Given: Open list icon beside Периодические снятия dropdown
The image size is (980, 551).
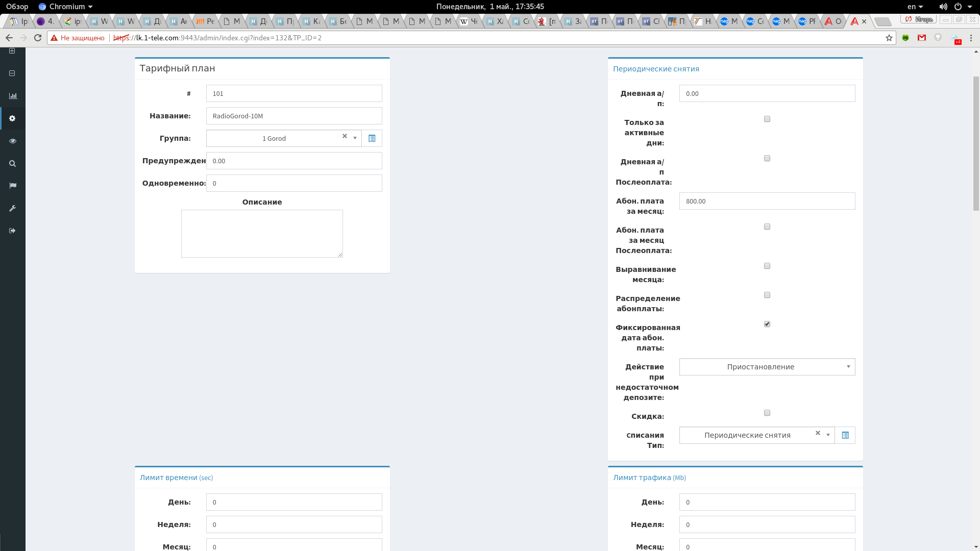Looking at the screenshot, I should [x=845, y=435].
